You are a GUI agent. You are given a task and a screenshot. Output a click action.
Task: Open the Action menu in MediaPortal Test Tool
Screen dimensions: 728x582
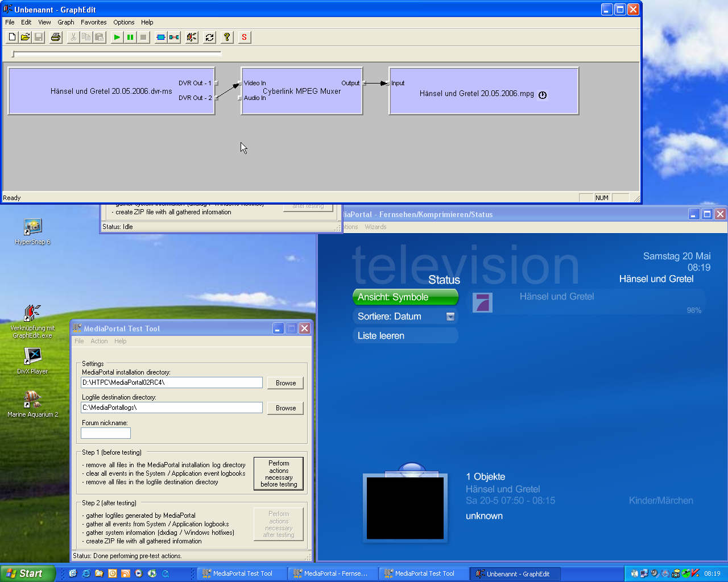[99, 341]
